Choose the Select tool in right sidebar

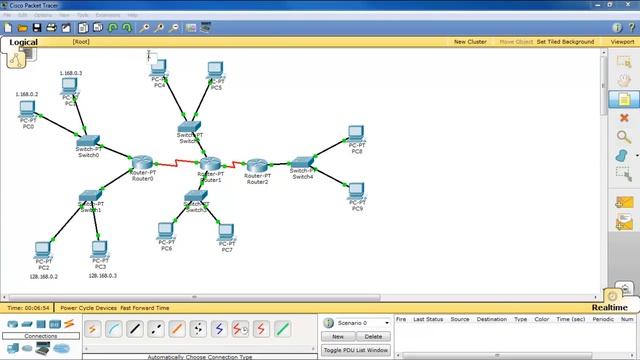point(624,62)
